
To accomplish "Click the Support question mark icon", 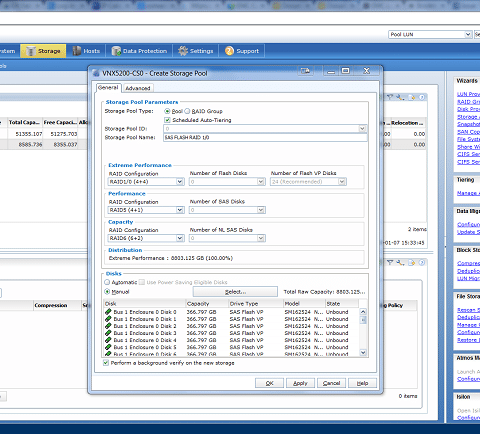I will [229, 51].
